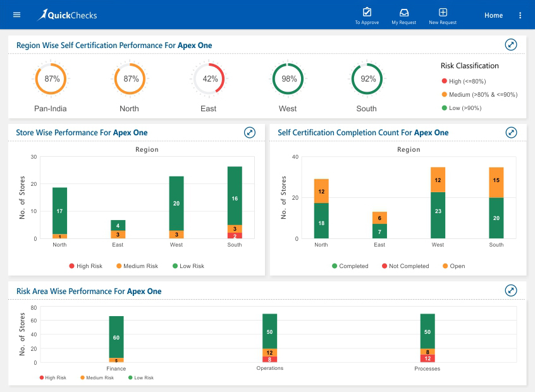
Task: Click the New Request label text
Action: 443,23
